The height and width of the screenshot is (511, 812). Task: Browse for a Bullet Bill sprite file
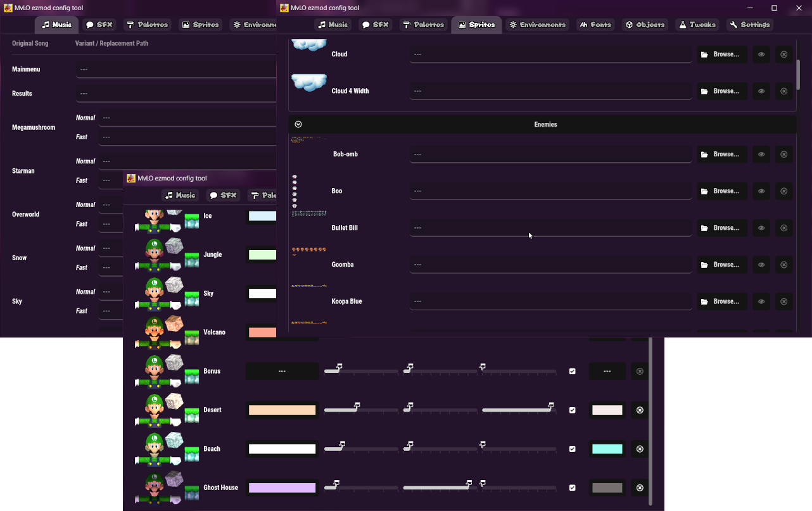click(722, 228)
